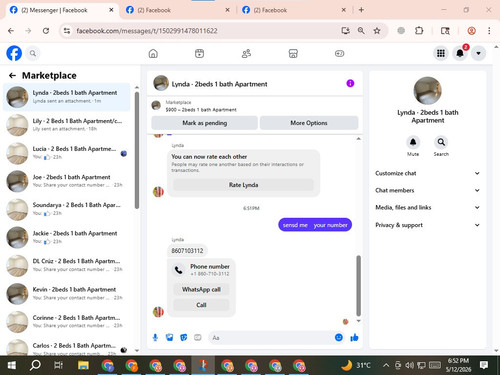Open the Friends icon in top navigation

click(246, 54)
